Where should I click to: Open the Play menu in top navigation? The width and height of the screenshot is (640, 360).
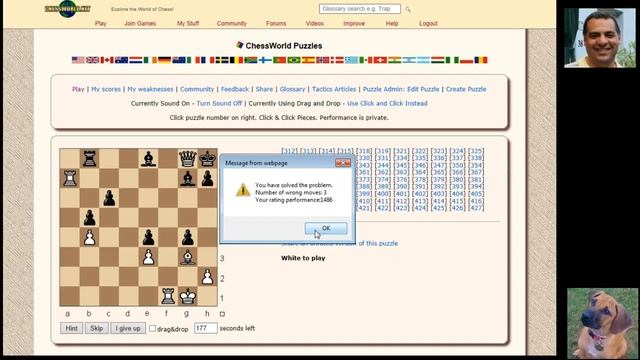100,24
